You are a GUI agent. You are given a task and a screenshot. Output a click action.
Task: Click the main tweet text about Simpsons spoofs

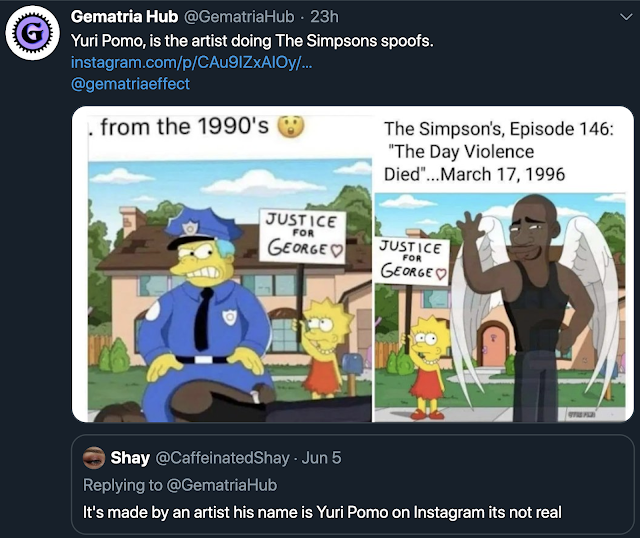click(x=252, y=40)
